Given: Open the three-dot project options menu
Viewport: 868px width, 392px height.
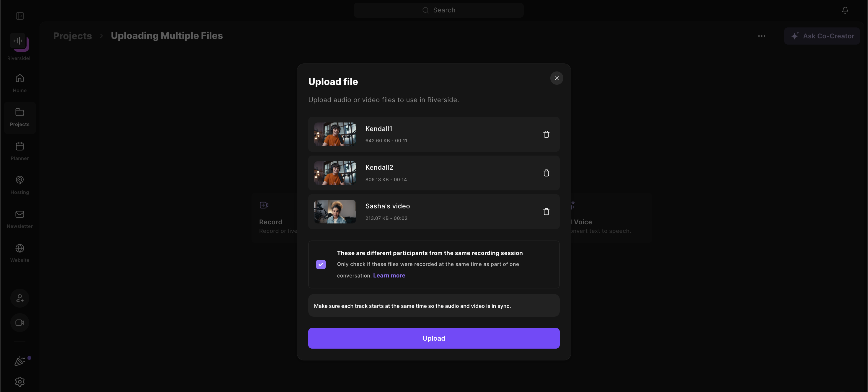Looking at the screenshot, I should tap(761, 36).
